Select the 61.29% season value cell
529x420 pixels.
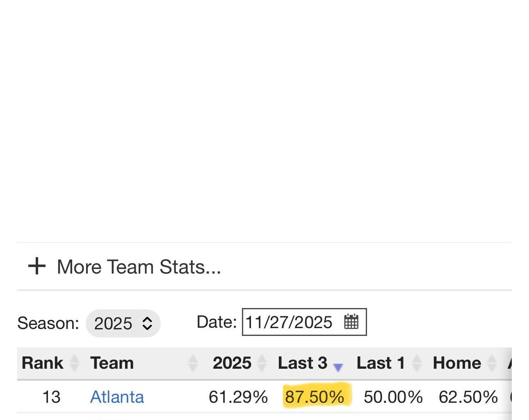coord(238,397)
